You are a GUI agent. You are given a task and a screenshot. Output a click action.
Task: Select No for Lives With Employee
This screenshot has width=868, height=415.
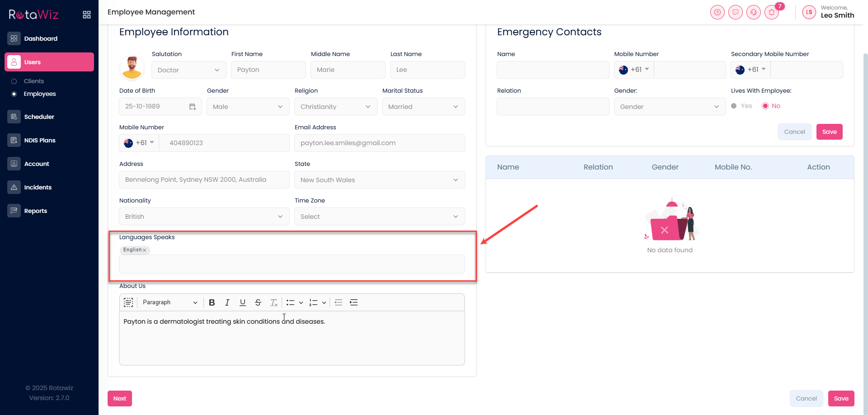point(765,106)
